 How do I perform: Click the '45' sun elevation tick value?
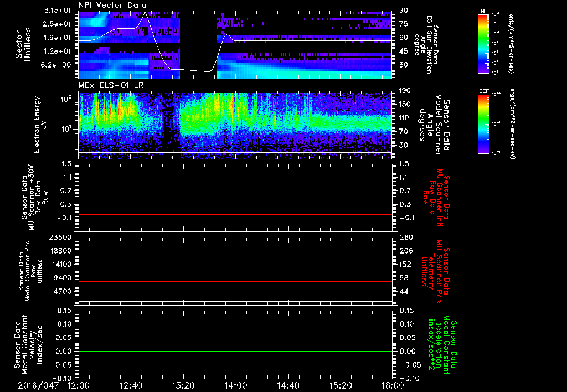point(403,51)
